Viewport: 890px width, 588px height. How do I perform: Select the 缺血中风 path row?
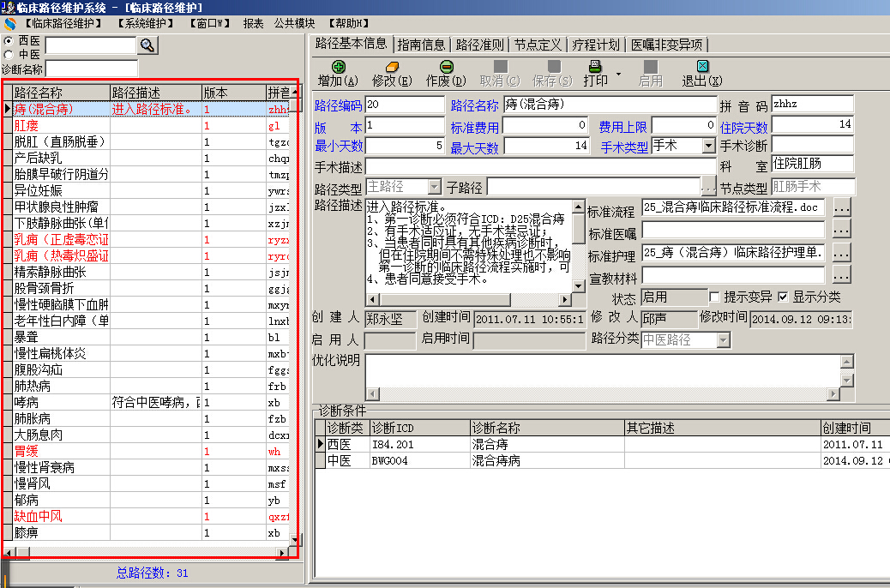(152, 517)
